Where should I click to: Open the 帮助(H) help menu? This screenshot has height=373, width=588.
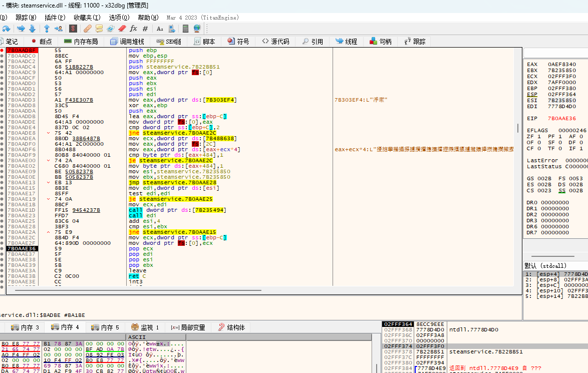click(x=148, y=18)
